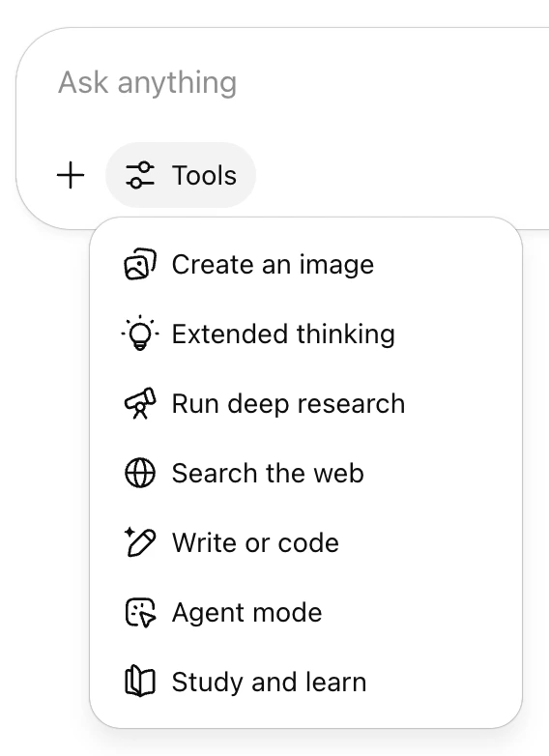Screen dimensions: 549x756
Task: Click the Create an image picture icon
Action: pyautogui.click(x=140, y=264)
